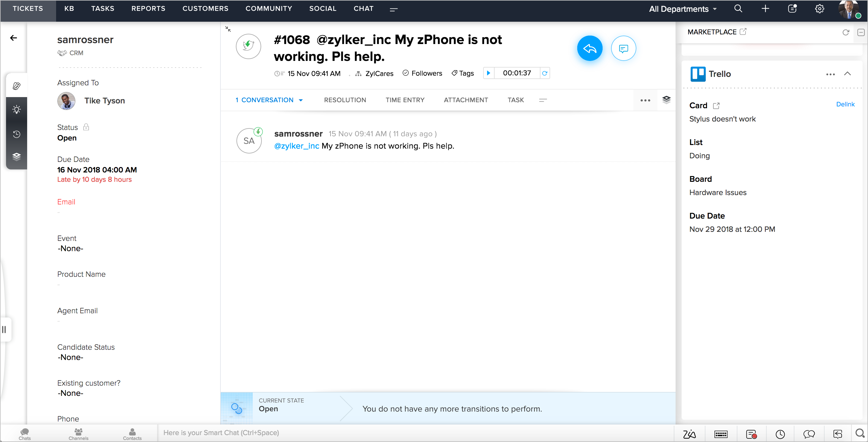
Task: Click the @zylker_inc mention link
Action: tap(296, 146)
